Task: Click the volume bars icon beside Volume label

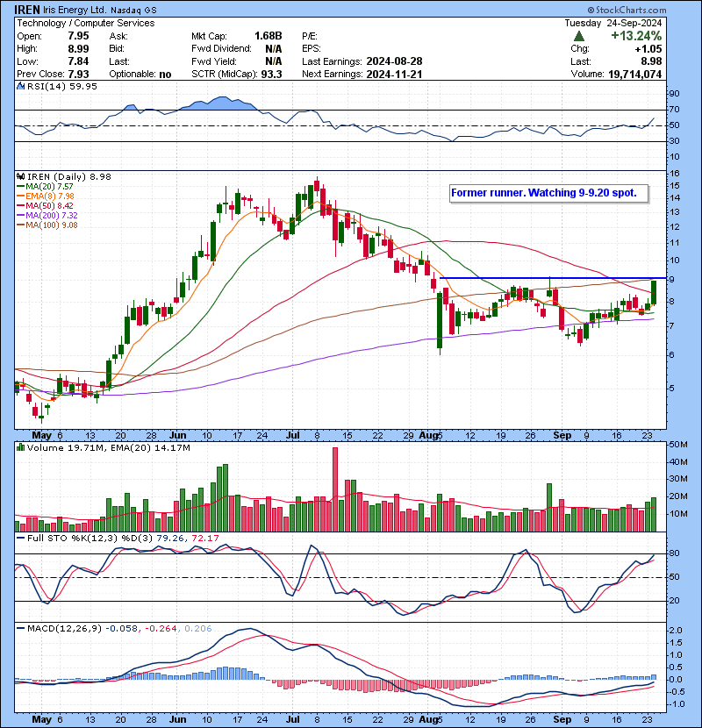Action: 20,447
